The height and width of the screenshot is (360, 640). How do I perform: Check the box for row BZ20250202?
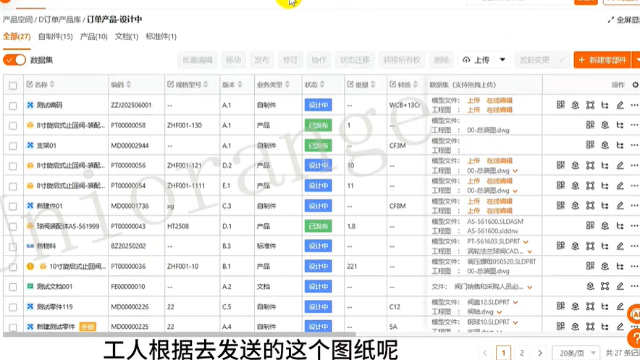click(13, 247)
